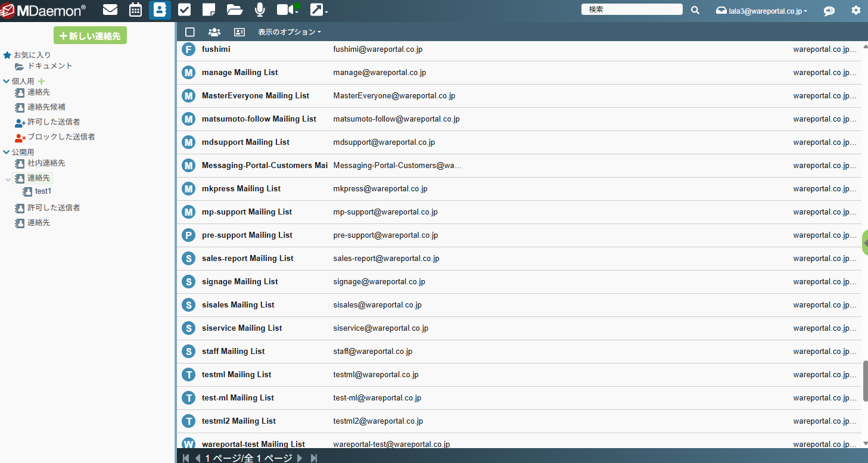868x463 pixels.
Task: Open the Tasks checkmark icon
Action: [x=184, y=10]
